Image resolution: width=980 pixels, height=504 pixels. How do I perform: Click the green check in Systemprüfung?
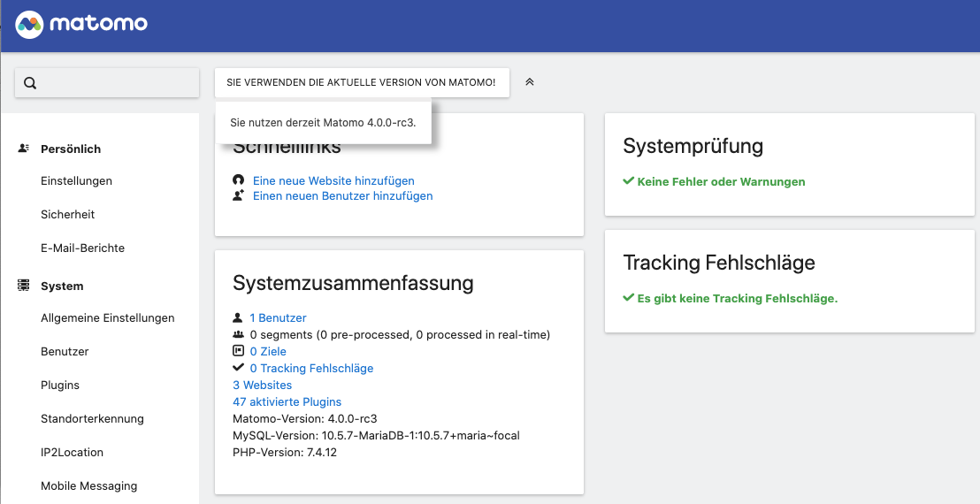[629, 181]
